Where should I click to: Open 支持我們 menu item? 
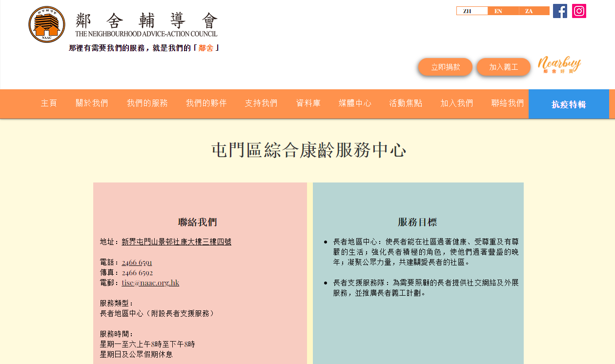coord(261,103)
